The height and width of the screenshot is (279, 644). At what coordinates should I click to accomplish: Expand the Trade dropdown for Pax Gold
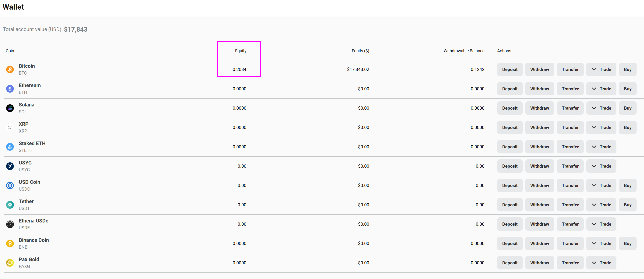click(601, 263)
